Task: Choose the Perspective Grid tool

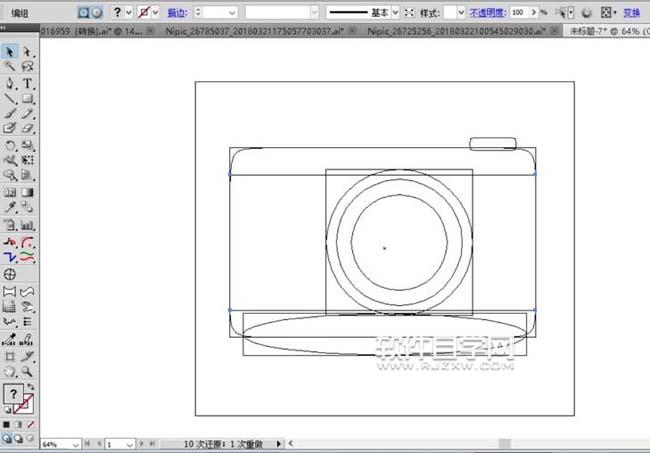Action: click(27, 175)
